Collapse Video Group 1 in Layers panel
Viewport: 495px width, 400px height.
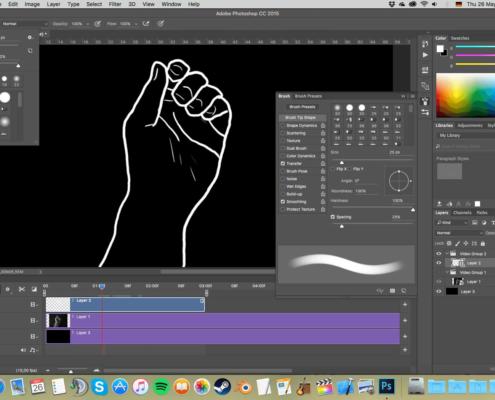(x=447, y=273)
